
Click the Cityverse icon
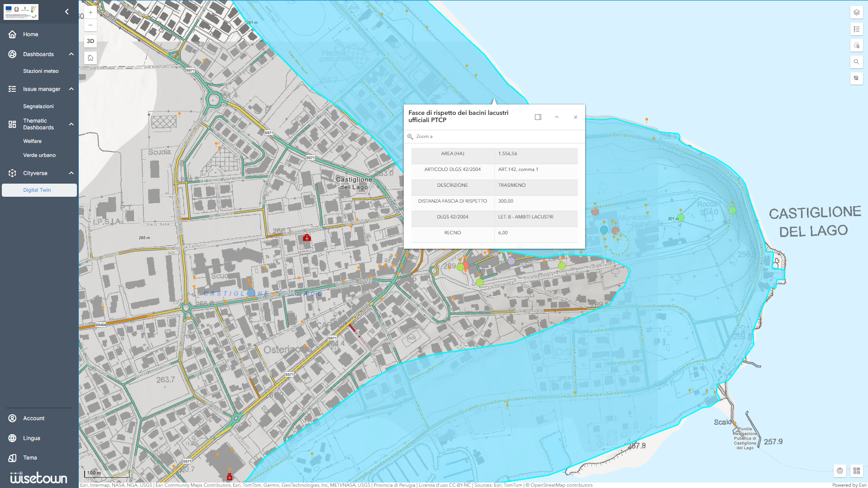(x=12, y=173)
